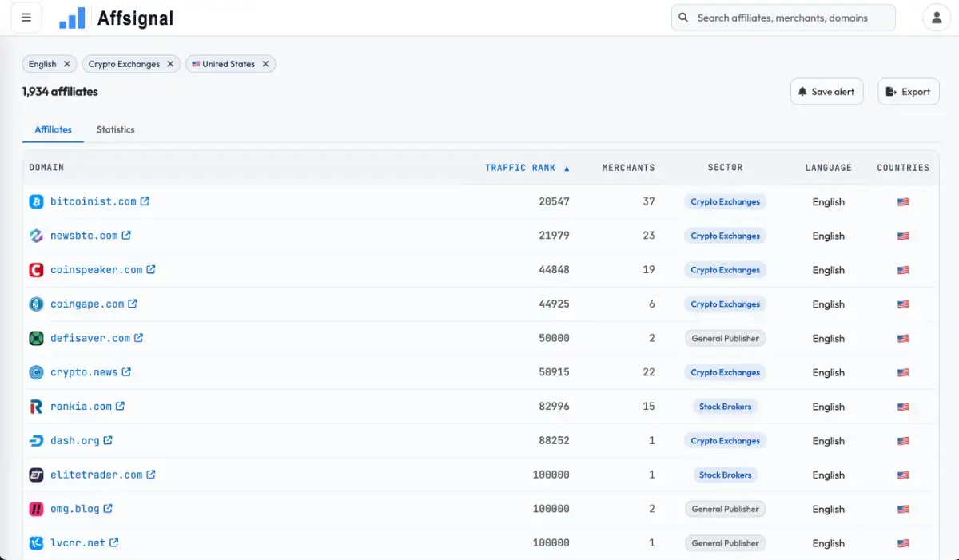This screenshot has width=959, height=560.
Task: Click Stock Brokers badge for elitetrader.com
Action: click(x=725, y=475)
